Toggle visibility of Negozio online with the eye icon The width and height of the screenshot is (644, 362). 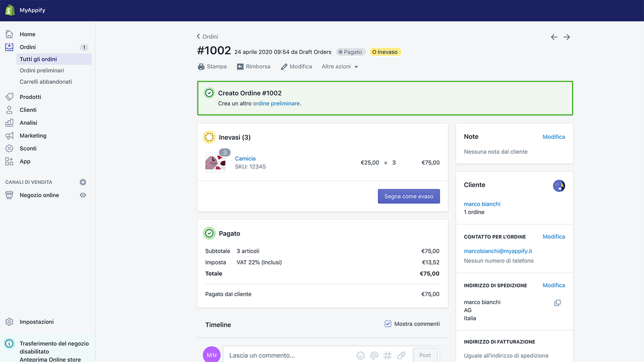click(84, 195)
